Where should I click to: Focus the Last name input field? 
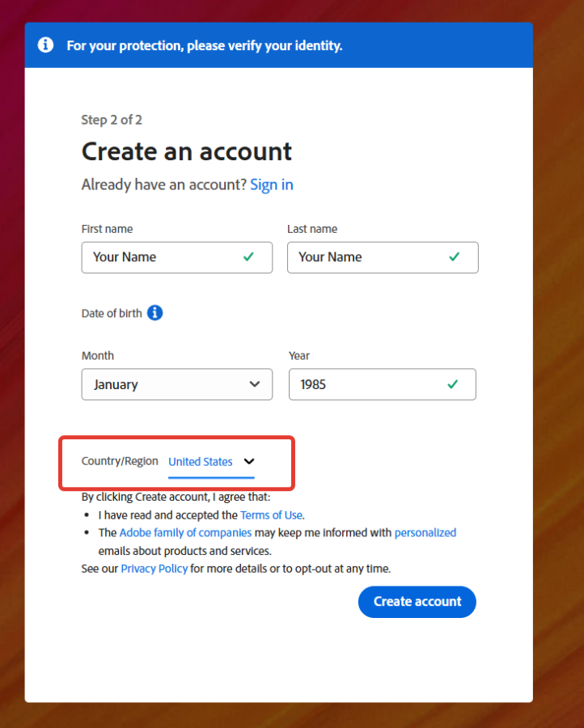(x=383, y=257)
